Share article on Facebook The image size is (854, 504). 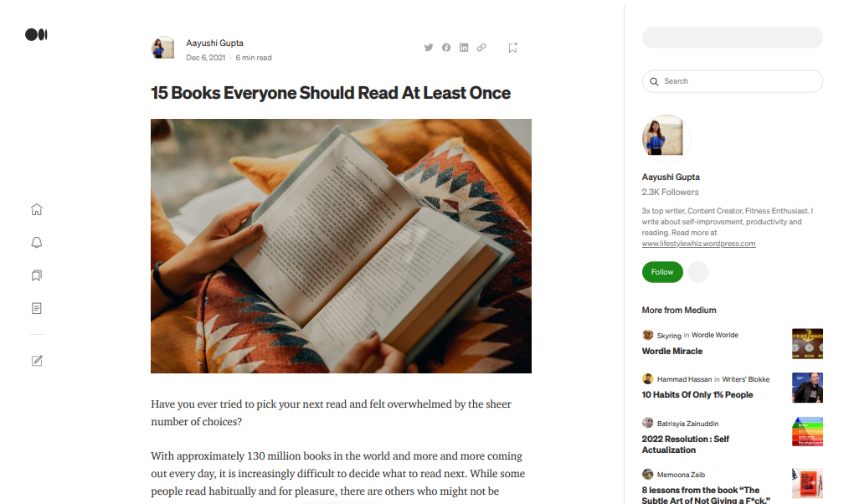click(446, 48)
